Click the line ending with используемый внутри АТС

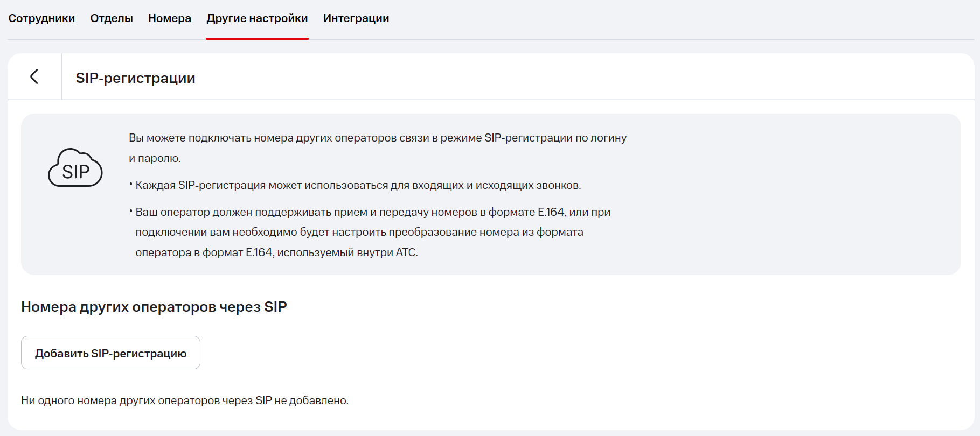tap(276, 252)
